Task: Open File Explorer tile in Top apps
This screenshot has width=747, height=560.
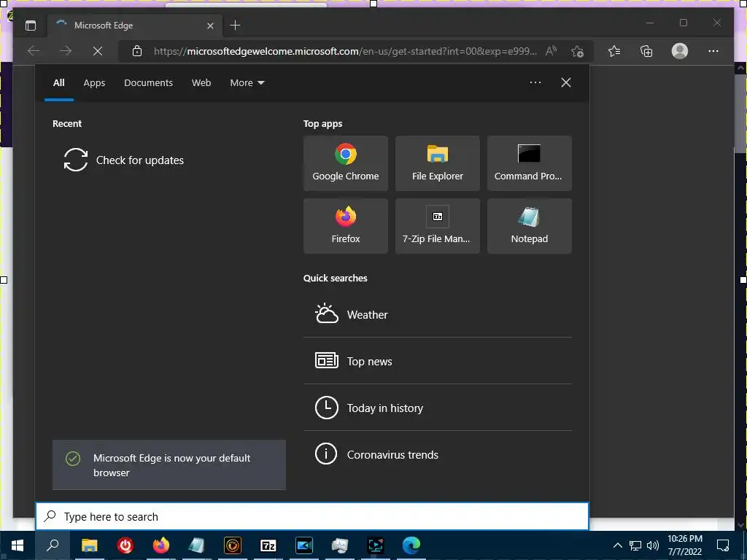Action: click(x=438, y=163)
